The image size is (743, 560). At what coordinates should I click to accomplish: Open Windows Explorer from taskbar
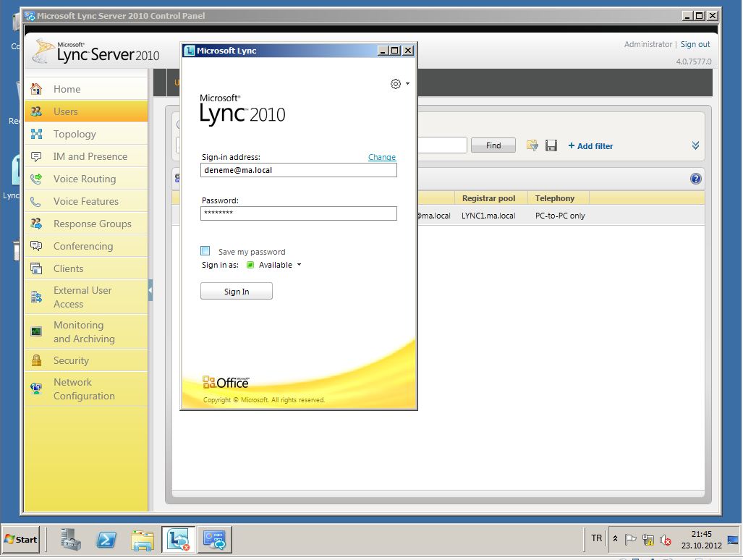[143, 540]
